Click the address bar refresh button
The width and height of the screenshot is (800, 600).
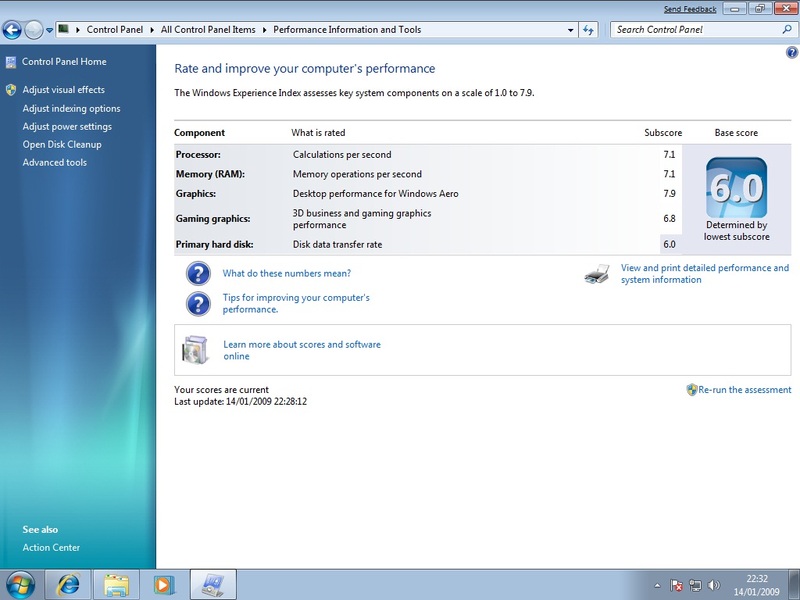[x=588, y=30]
